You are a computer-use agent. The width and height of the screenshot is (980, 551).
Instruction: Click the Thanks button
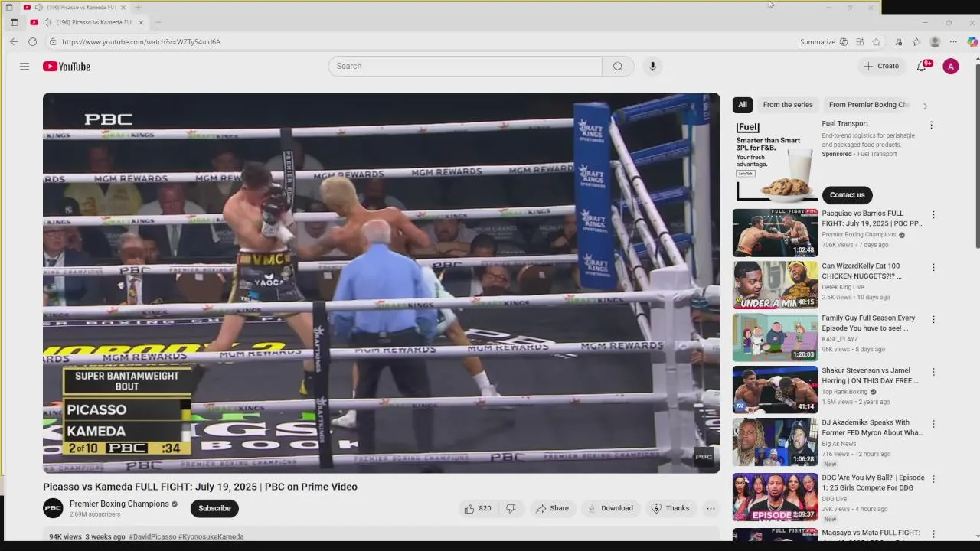670,508
